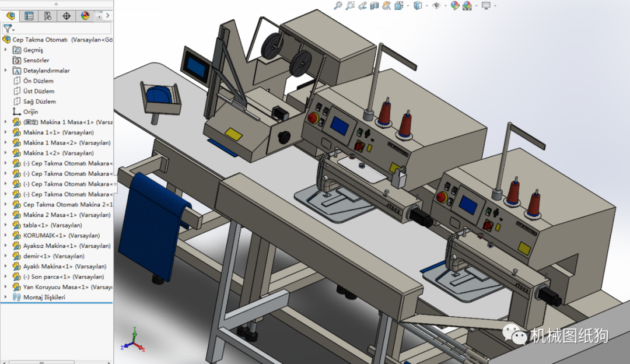Open the View Orientation cube icon
630x364 pixels.
[399, 6]
